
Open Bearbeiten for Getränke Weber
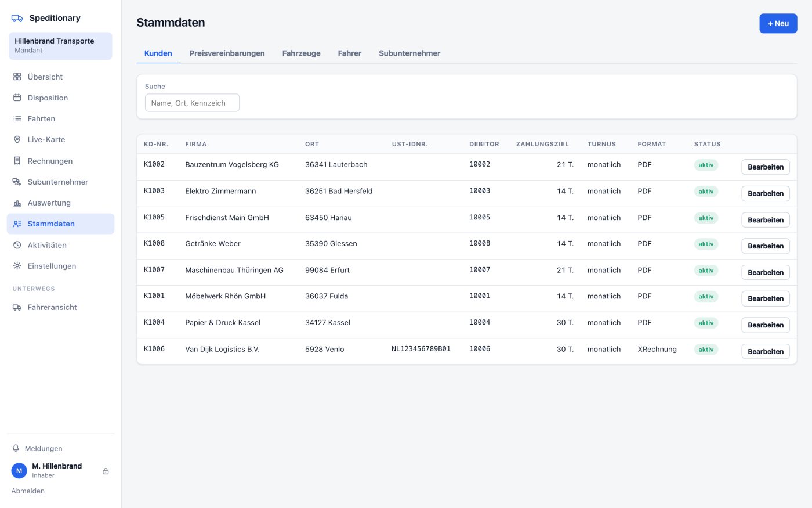click(766, 246)
